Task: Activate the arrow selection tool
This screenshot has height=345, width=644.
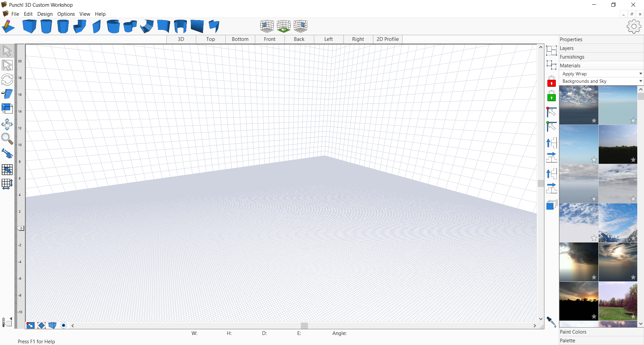Action: [7, 51]
